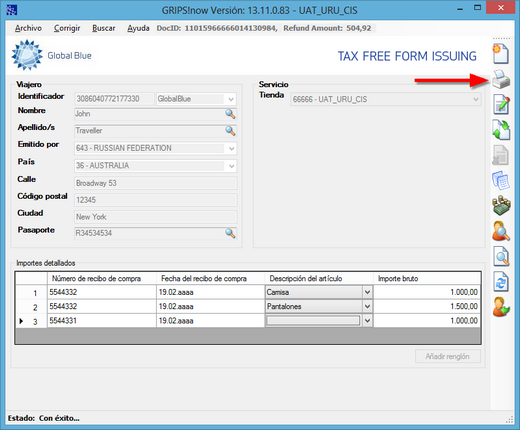Click the Número de recibo de compra column header

[102, 278]
